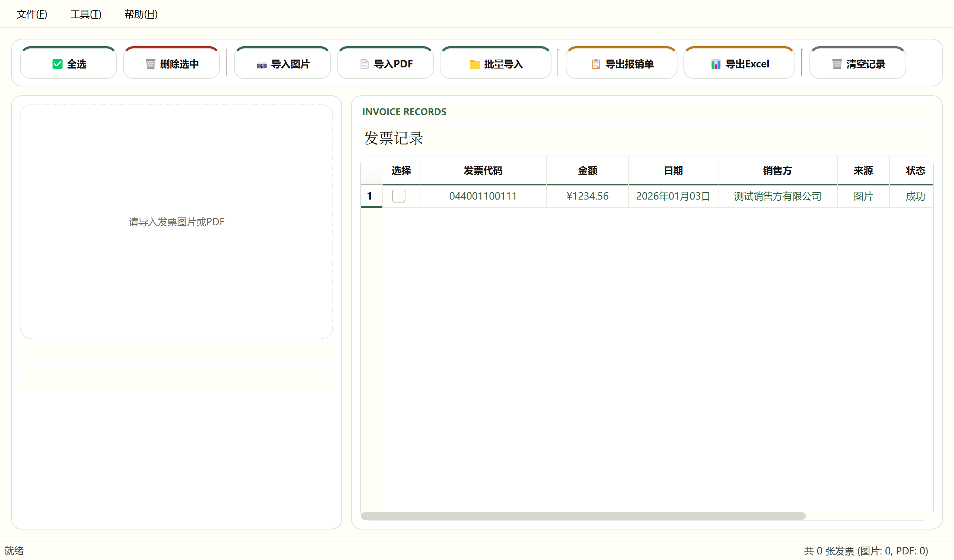
Task: Click the 共 0 张发票 status bar summary
Action: (866, 551)
